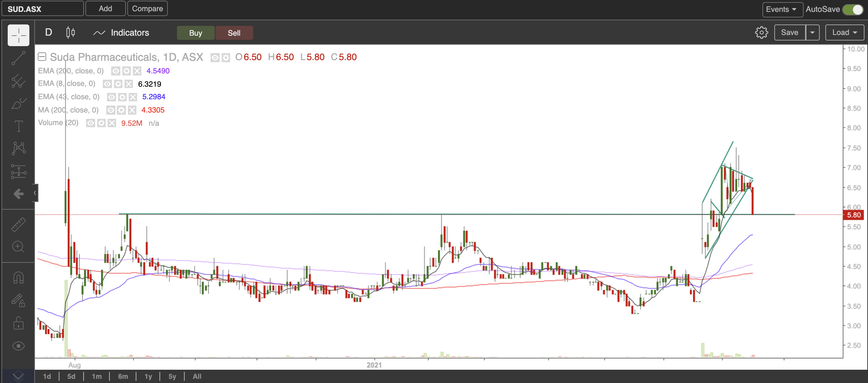The image size is (868, 383).
Task: Open settings for Suda Pharmaceuticals series
Action: 226,57
